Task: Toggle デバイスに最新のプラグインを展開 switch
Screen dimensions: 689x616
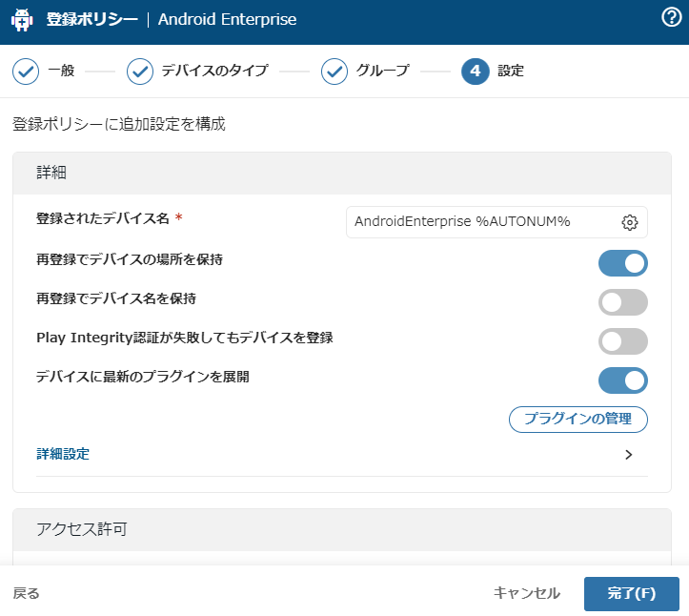Action: pyautogui.click(x=622, y=380)
